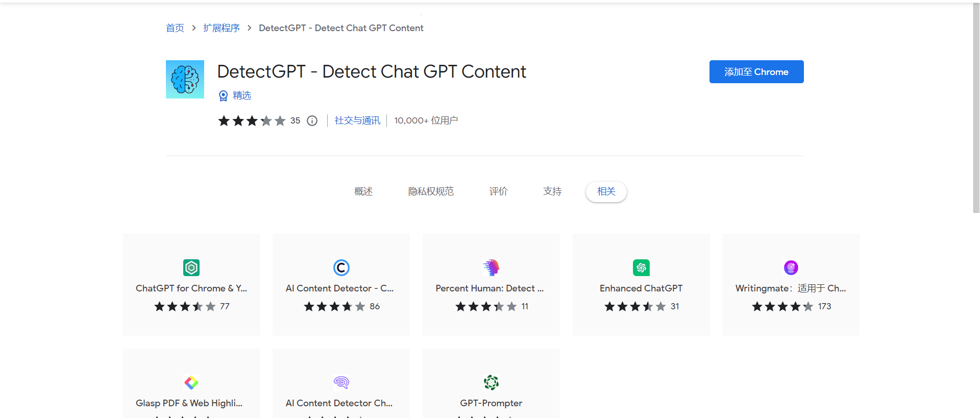Viewport: 980px width, 418px height.
Task: Open ChatGPT for Chrome & Y... card title
Action: coord(191,288)
